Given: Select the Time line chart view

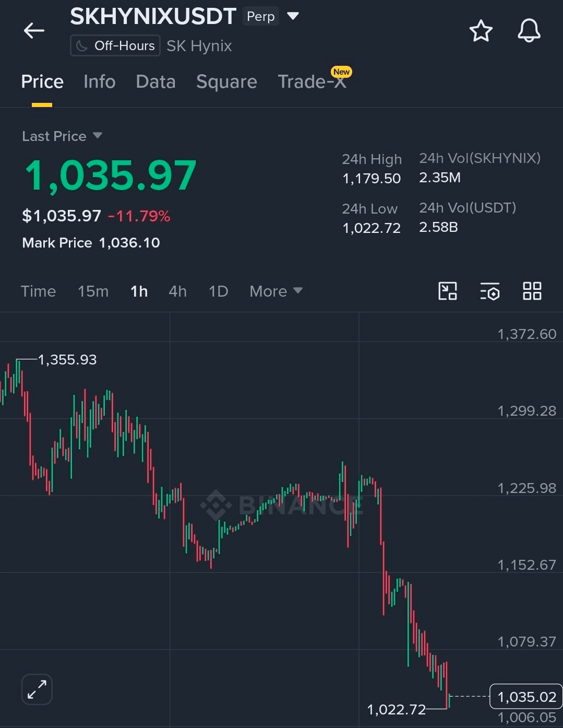Looking at the screenshot, I should (x=38, y=291).
